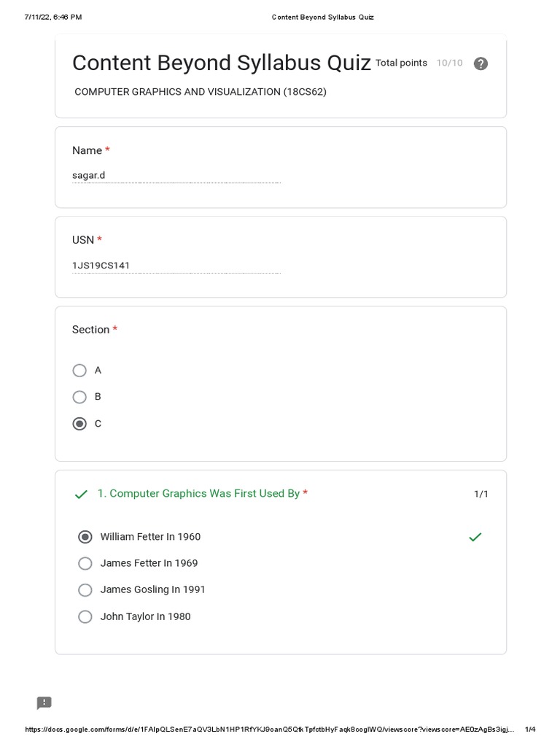Image resolution: width=560 pixels, height=747 pixels.
Task: Click the report problem feedback icon
Action: (x=44, y=703)
